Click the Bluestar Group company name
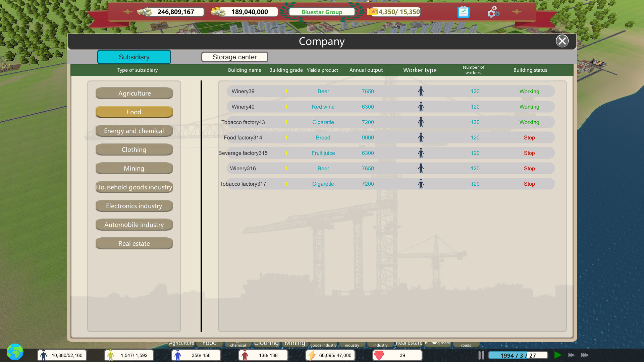Screen dimensions: 644x362 tap(321, 12)
